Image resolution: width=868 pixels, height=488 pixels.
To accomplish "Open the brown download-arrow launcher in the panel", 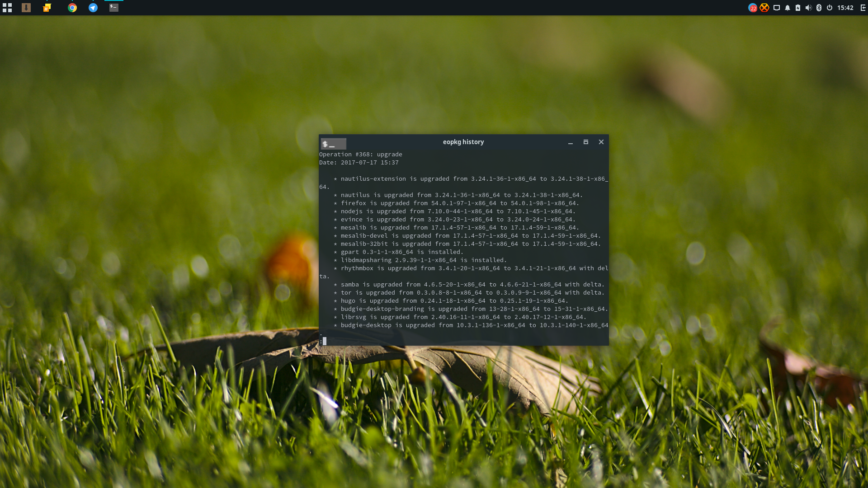I will pyautogui.click(x=26, y=8).
